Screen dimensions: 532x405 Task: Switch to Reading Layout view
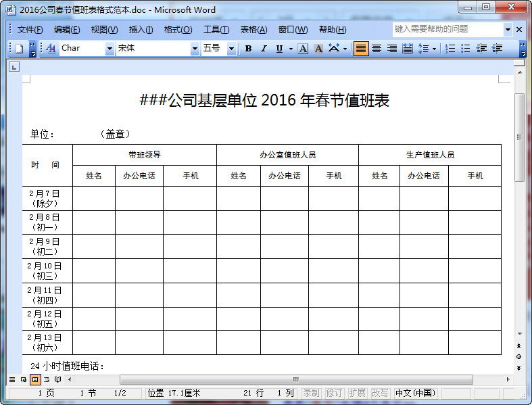[x=57, y=379]
